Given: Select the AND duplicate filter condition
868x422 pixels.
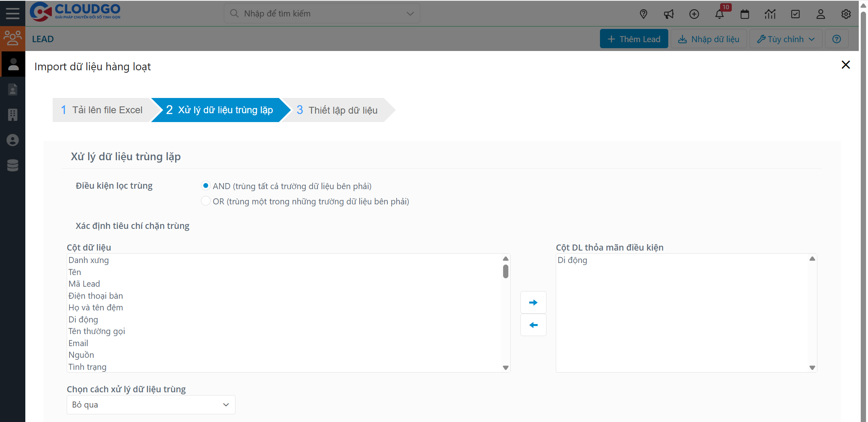Looking at the screenshot, I should (x=206, y=186).
